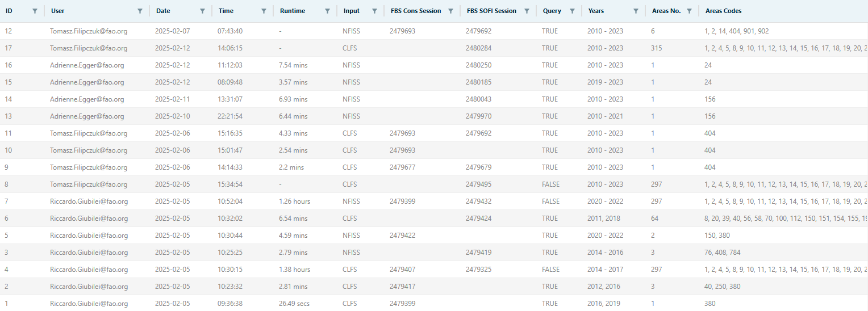The image size is (868, 311).
Task: Click the 1.26 hours runtime cell
Action: (x=294, y=201)
